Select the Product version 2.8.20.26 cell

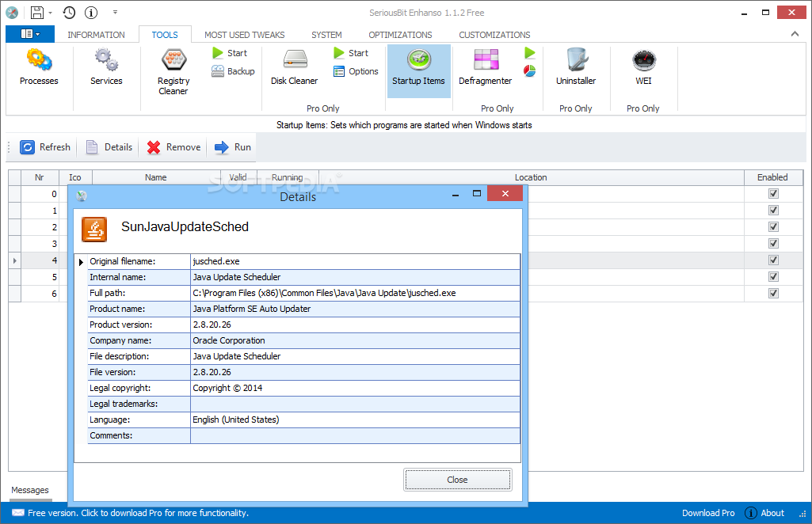tap(355, 325)
